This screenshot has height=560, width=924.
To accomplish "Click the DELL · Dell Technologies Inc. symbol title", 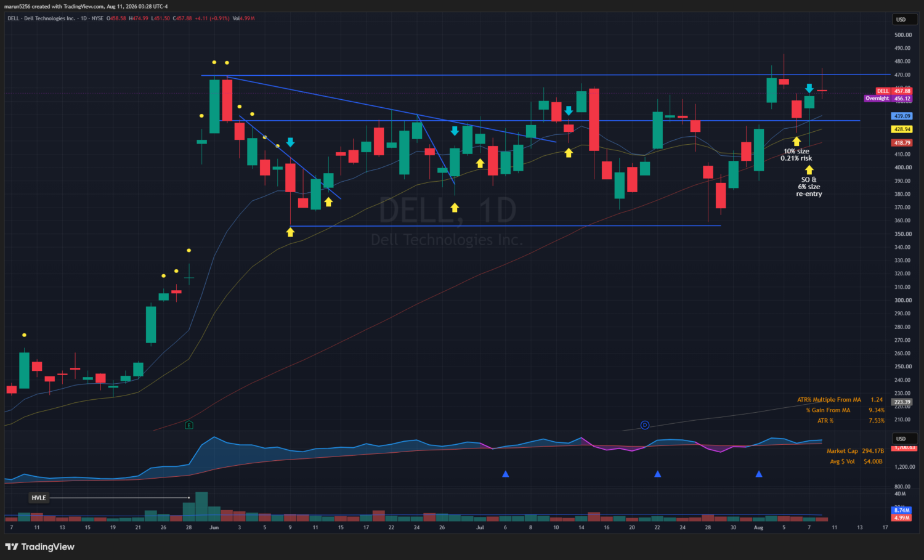I will click(x=43, y=18).
